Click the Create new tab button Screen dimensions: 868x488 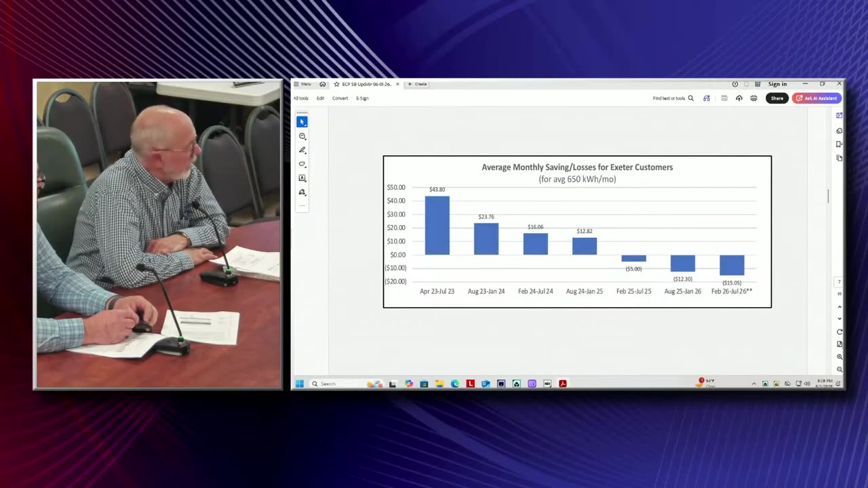417,84
